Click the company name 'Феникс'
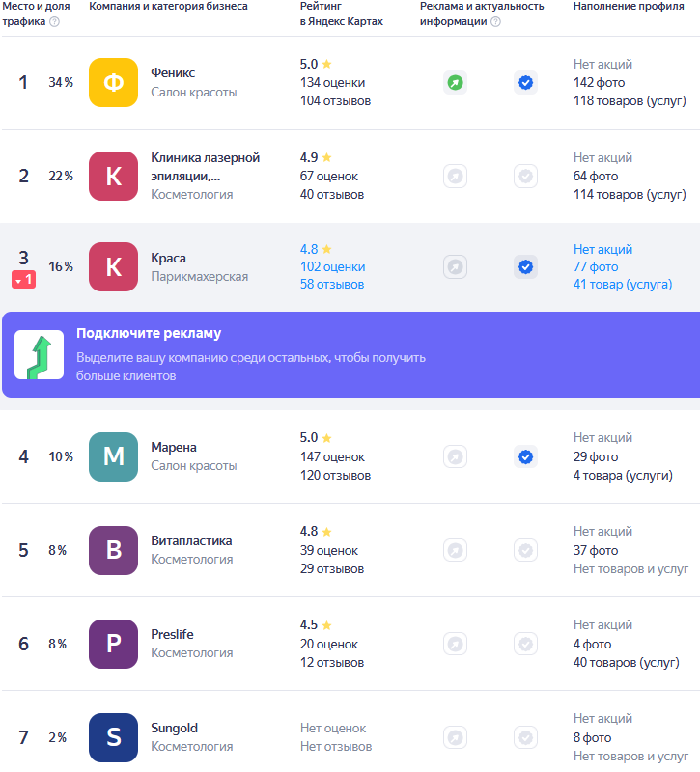This screenshot has height=772, width=700. (173, 73)
